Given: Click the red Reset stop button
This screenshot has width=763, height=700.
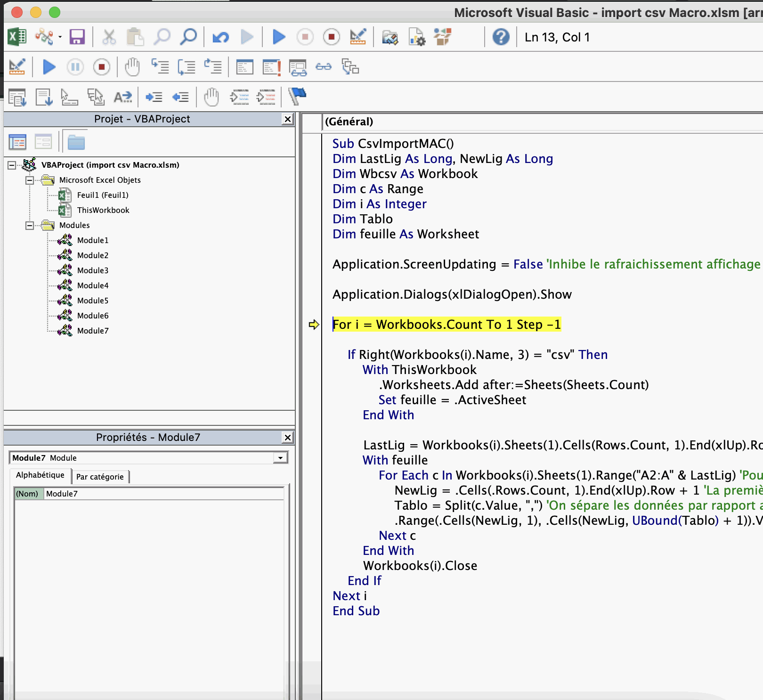Looking at the screenshot, I should [x=332, y=37].
